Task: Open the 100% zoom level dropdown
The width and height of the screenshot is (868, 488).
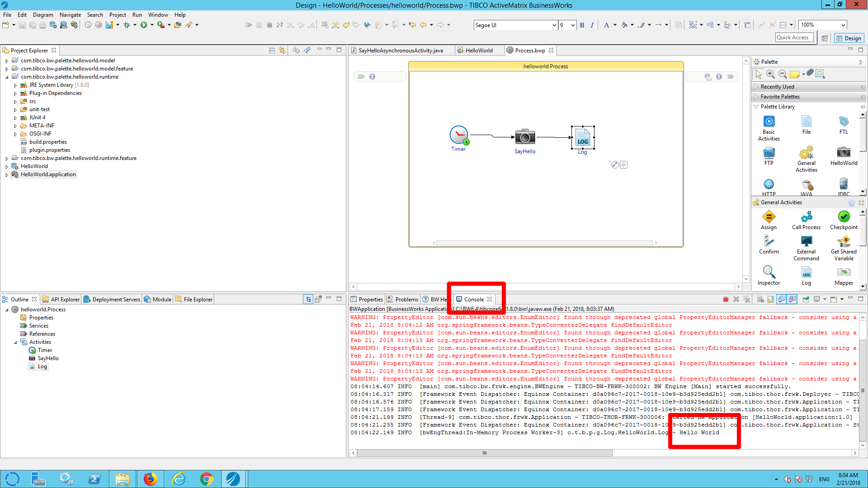Action: [x=843, y=25]
